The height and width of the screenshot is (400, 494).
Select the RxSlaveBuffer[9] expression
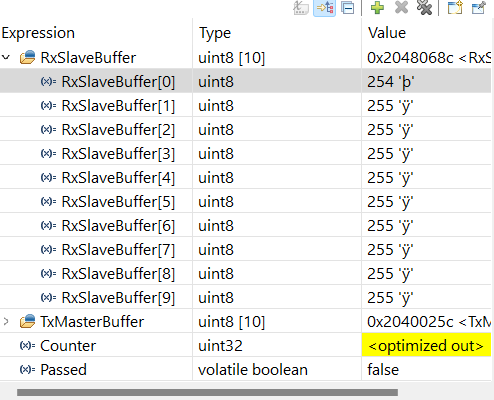click(118, 298)
